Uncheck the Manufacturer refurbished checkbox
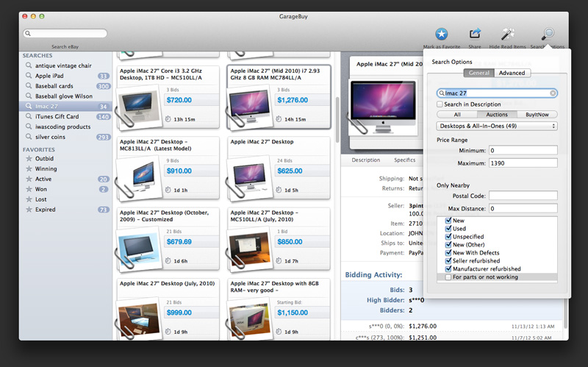This screenshot has height=367, width=588. point(448,268)
